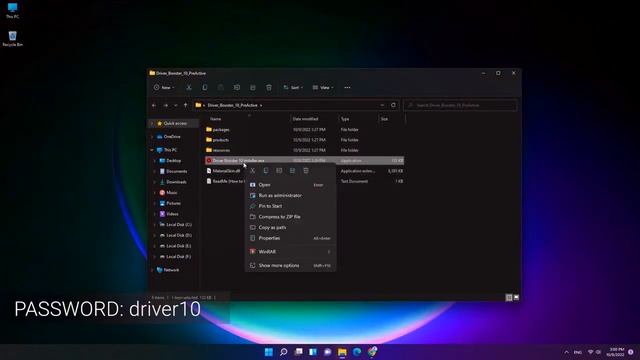Viewport: 640px width, 360px height.
Task: Sort by the Date modified column
Action: click(305, 119)
